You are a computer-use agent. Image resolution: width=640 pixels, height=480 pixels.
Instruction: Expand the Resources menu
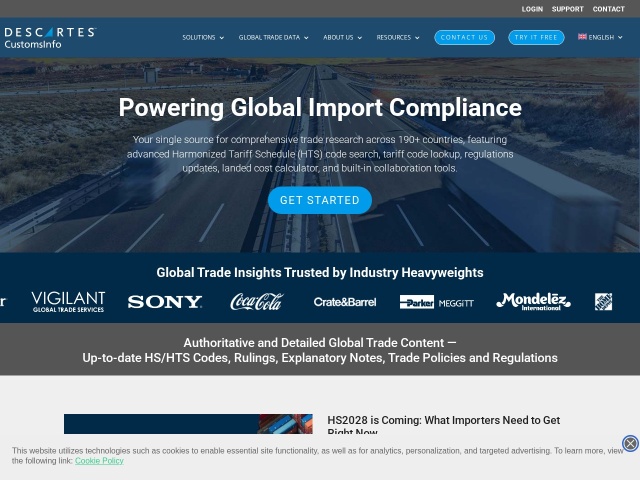pos(398,38)
